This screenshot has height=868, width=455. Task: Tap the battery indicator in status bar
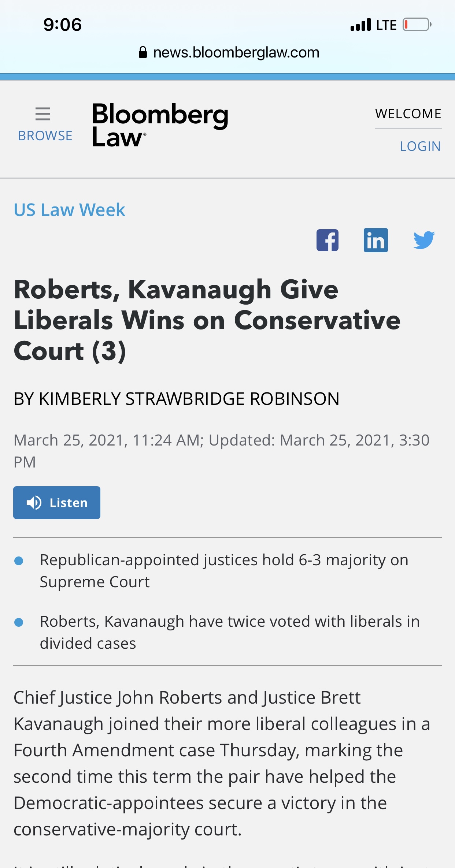pos(417,25)
